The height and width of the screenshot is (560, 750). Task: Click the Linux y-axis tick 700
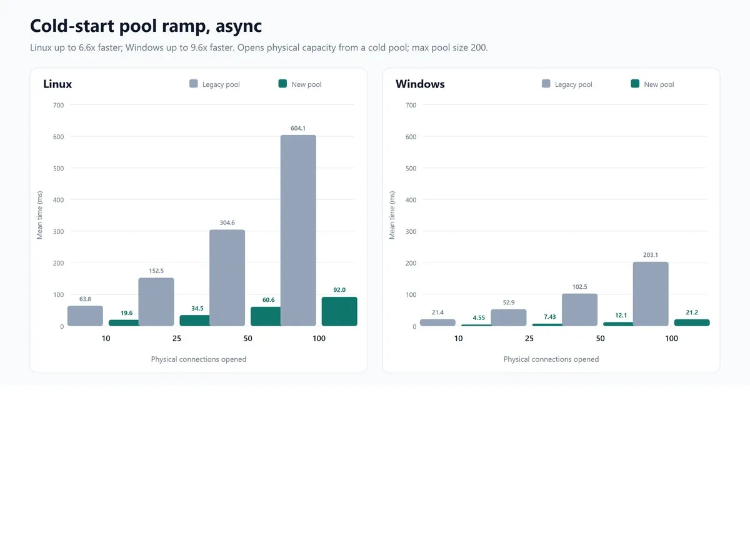tap(58, 105)
